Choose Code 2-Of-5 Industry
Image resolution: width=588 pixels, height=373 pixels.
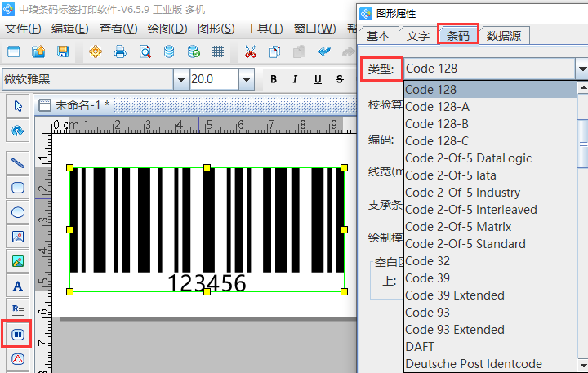pos(491,193)
